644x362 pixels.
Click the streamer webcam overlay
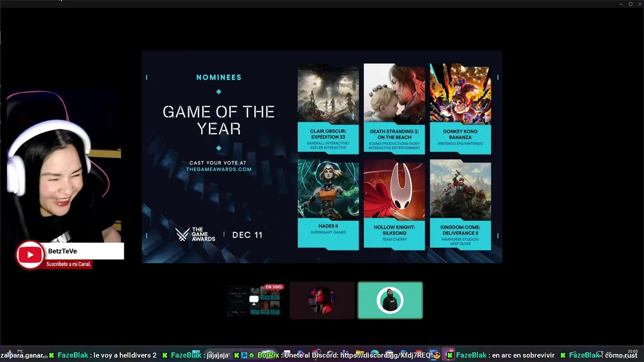[64, 167]
